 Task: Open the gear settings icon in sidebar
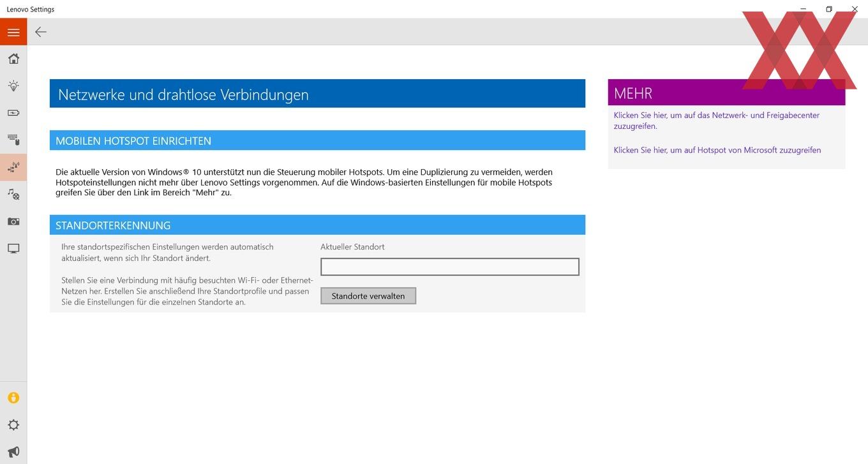coord(13,425)
